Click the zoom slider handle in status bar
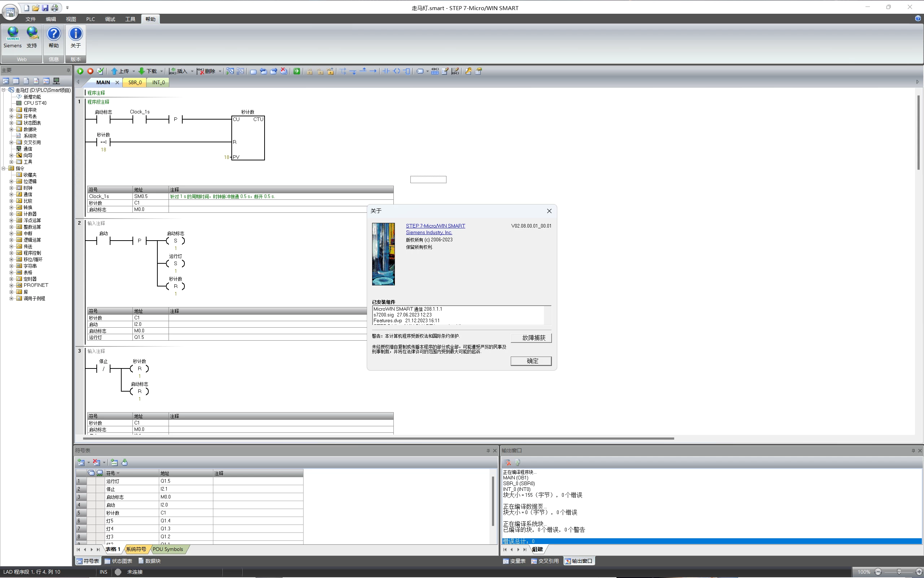 click(899, 572)
